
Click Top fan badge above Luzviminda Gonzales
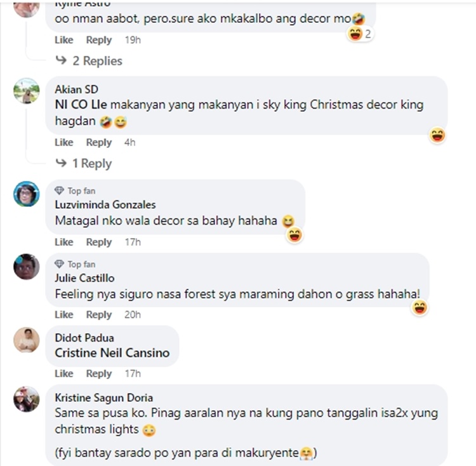(75, 190)
